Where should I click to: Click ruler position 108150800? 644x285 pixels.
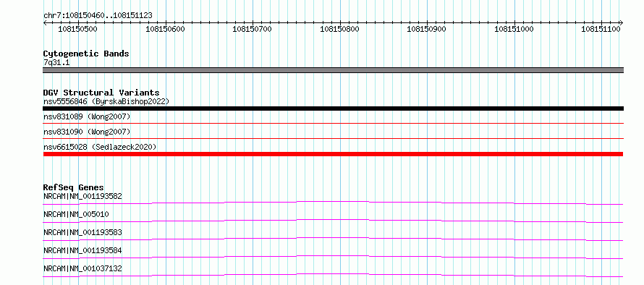339,29
